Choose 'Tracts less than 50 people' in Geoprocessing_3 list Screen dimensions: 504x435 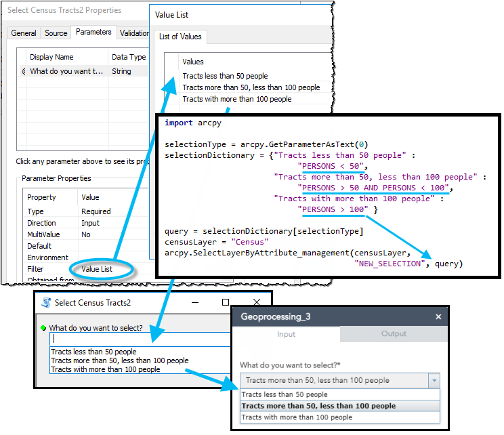click(340, 394)
